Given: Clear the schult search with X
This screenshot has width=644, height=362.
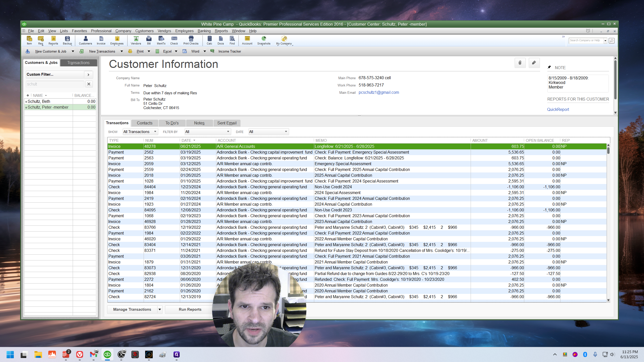Looking at the screenshot, I should pyautogui.click(x=89, y=84).
